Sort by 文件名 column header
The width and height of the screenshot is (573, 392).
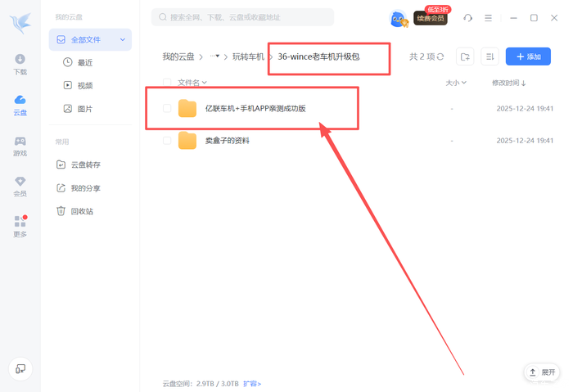[x=192, y=83]
